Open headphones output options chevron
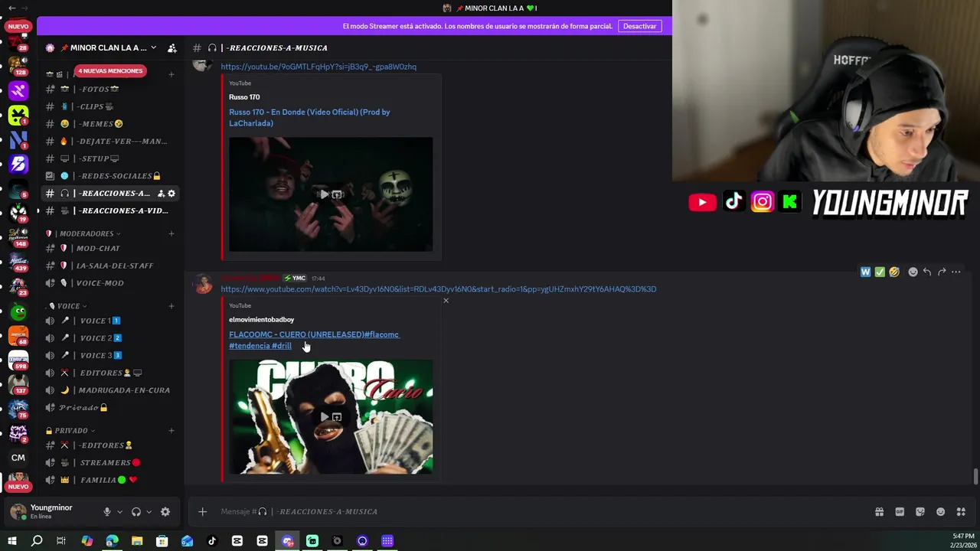The image size is (980, 551). tap(149, 512)
